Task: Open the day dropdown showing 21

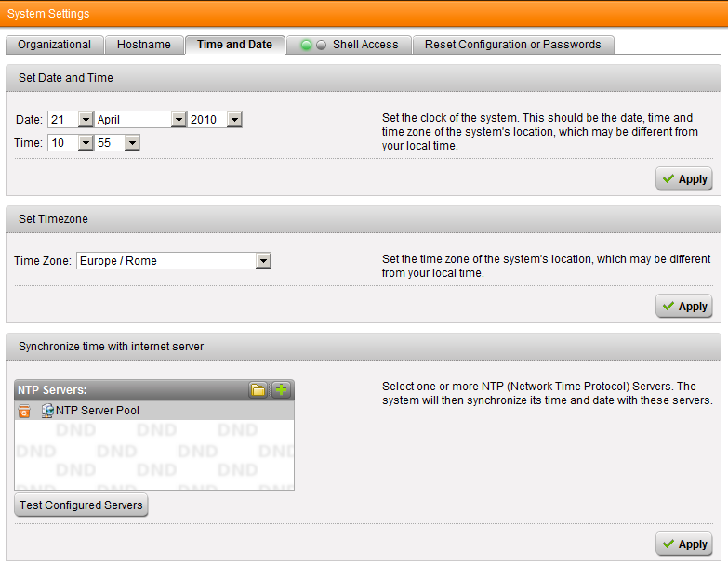Action: 71,120
